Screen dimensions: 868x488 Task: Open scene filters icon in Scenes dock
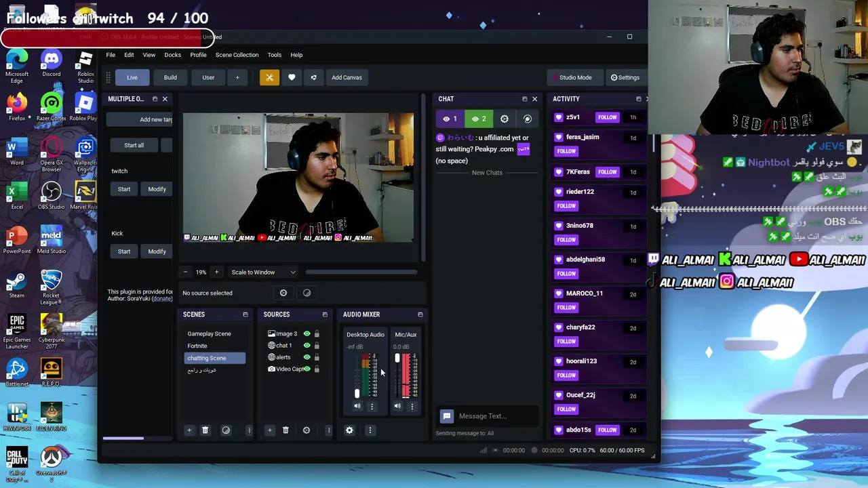coord(226,430)
